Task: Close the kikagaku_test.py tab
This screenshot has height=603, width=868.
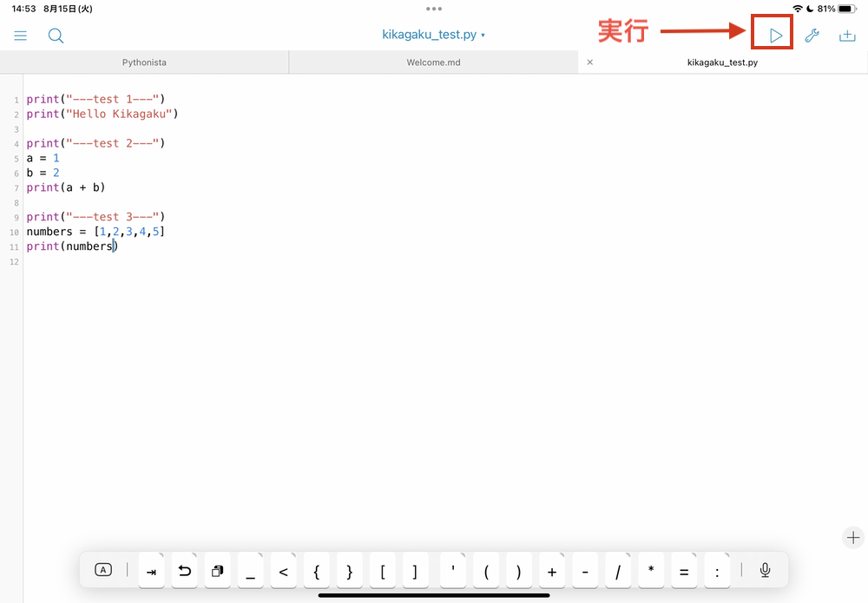Action: coord(589,62)
